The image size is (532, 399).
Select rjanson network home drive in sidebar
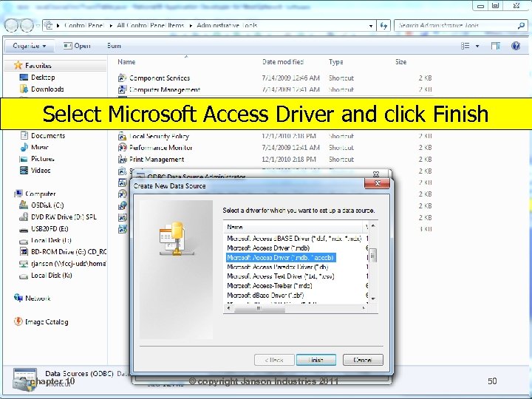coord(63,264)
